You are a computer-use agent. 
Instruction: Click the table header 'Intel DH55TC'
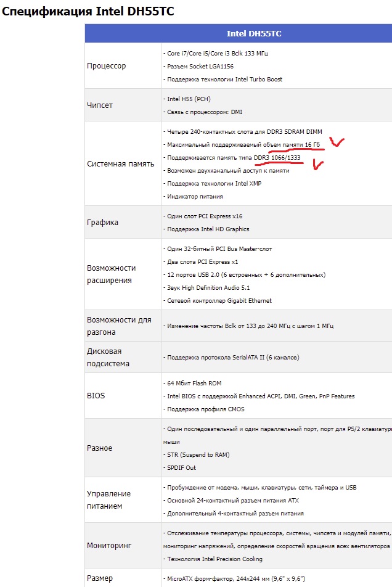[254, 34]
